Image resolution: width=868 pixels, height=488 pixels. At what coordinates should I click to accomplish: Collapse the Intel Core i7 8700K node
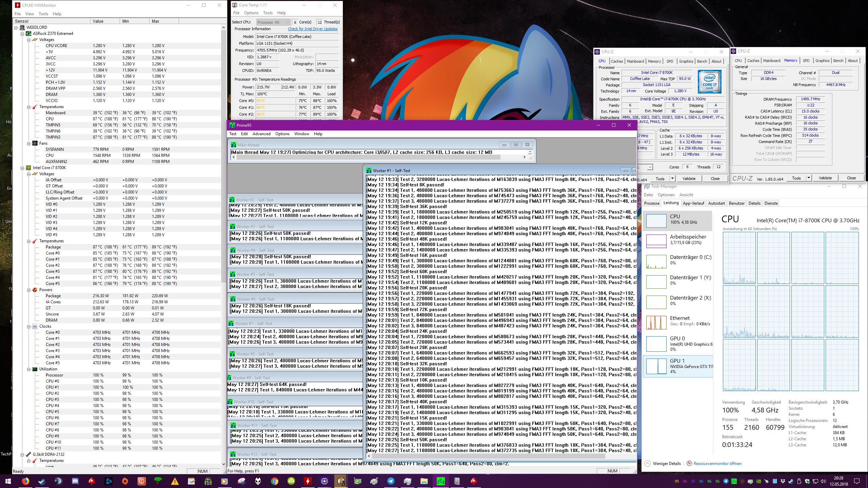pos(22,168)
